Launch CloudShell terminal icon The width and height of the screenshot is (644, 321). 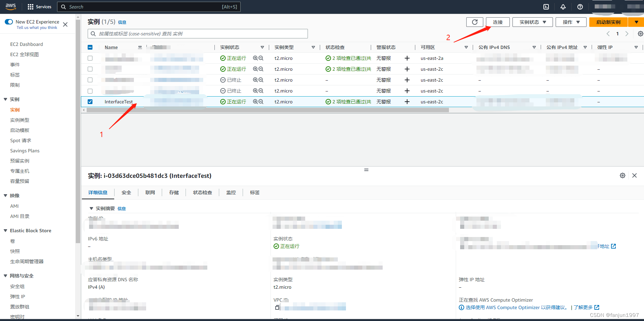[x=546, y=7]
